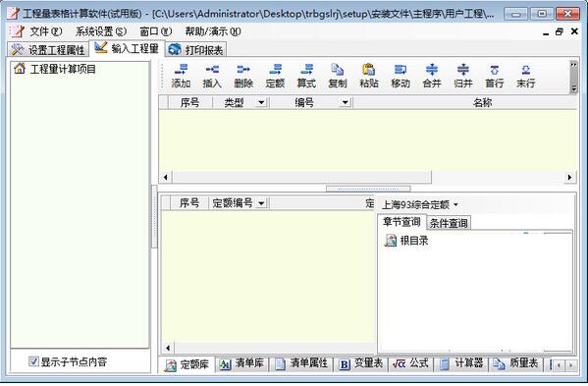Switch to the 条件查询 tab

[x=449, y=223]
